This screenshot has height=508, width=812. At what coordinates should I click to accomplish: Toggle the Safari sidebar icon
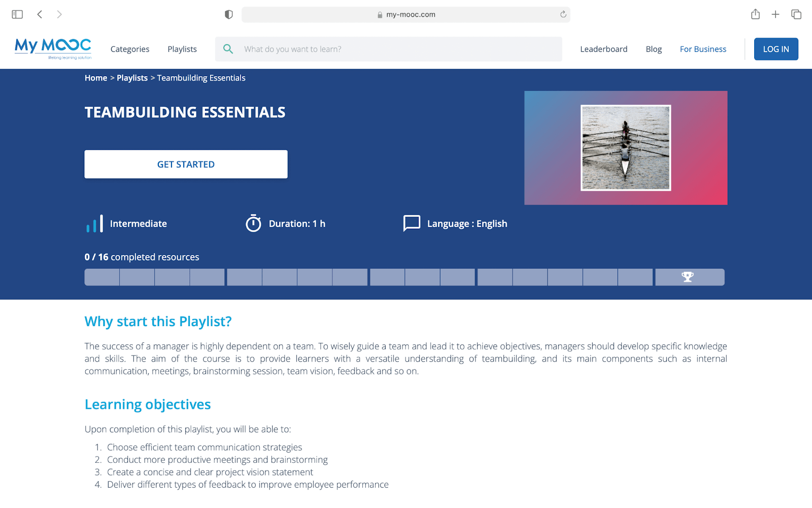click(17, 14)
